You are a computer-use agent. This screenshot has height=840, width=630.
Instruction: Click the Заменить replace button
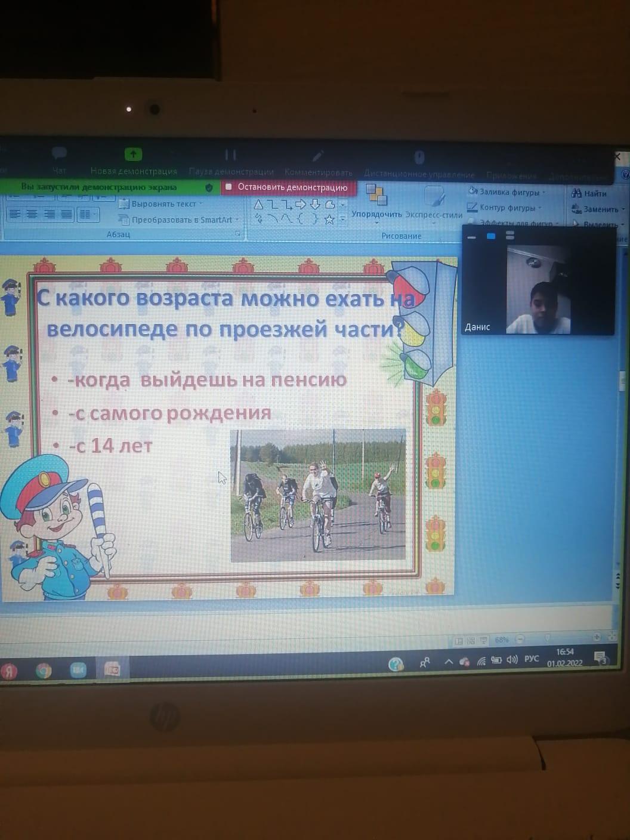coord(597,209)
